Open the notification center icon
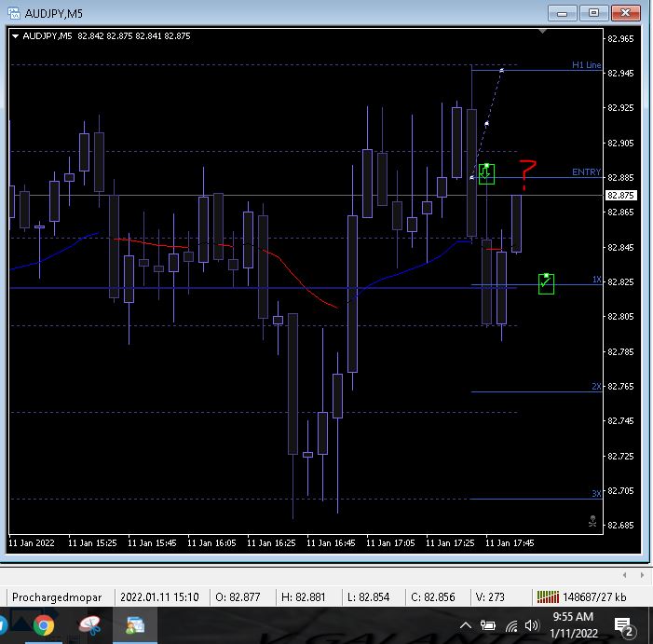Image resolution: width=653 pixels, height=644 pixels. 623,627
